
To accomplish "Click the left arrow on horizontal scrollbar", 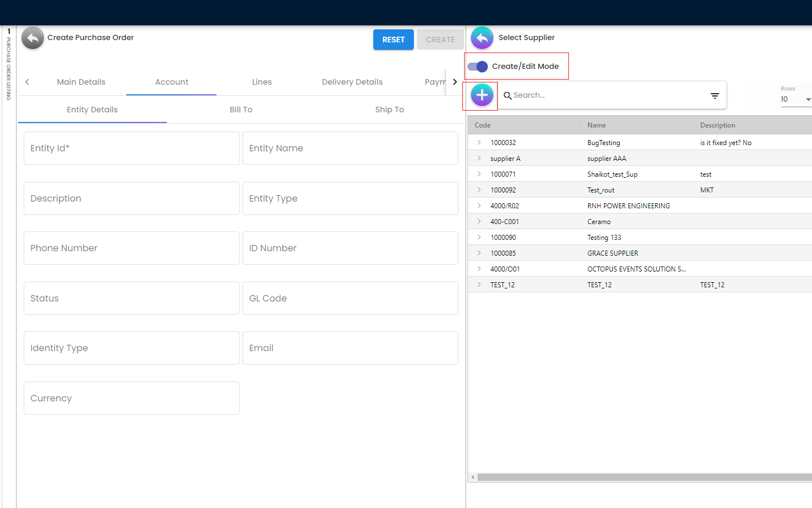I will [473, 478].
